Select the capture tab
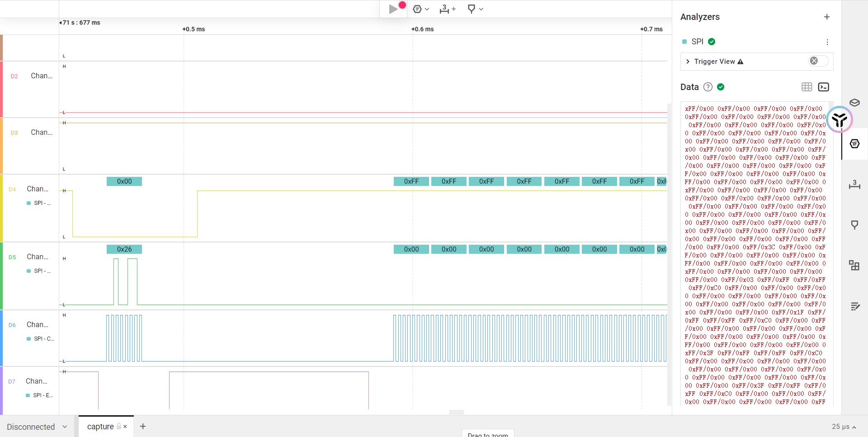Viewport: 868px width, 437px height. click(x=100, y=427)
